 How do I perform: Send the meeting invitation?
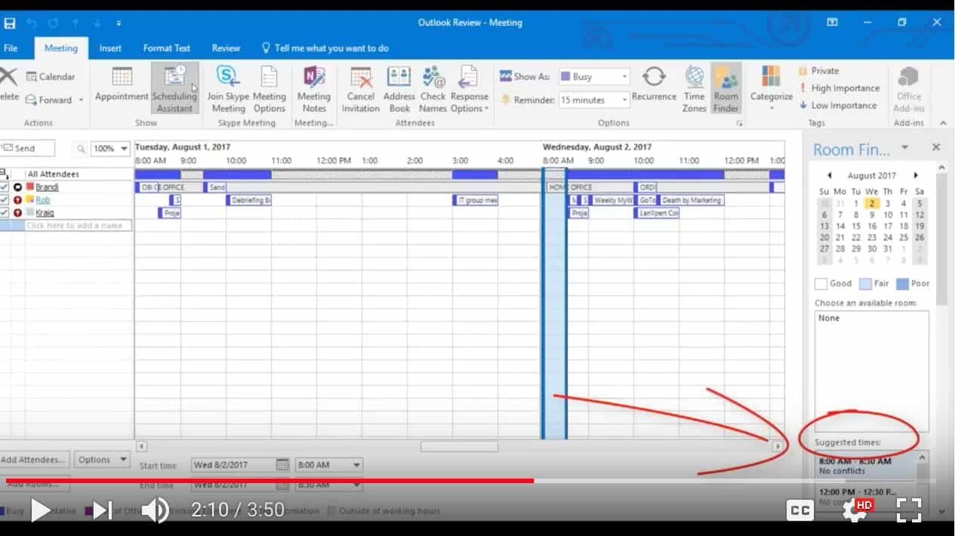coord(27,149)
